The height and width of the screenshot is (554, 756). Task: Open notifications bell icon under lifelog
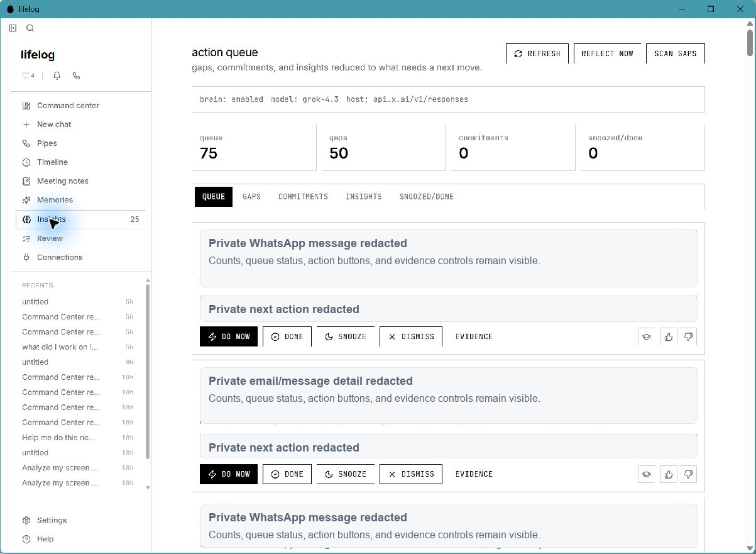57,75
